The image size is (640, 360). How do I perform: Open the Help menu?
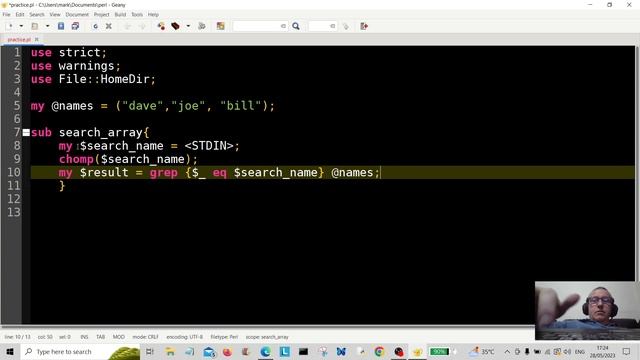pos(153,14)
